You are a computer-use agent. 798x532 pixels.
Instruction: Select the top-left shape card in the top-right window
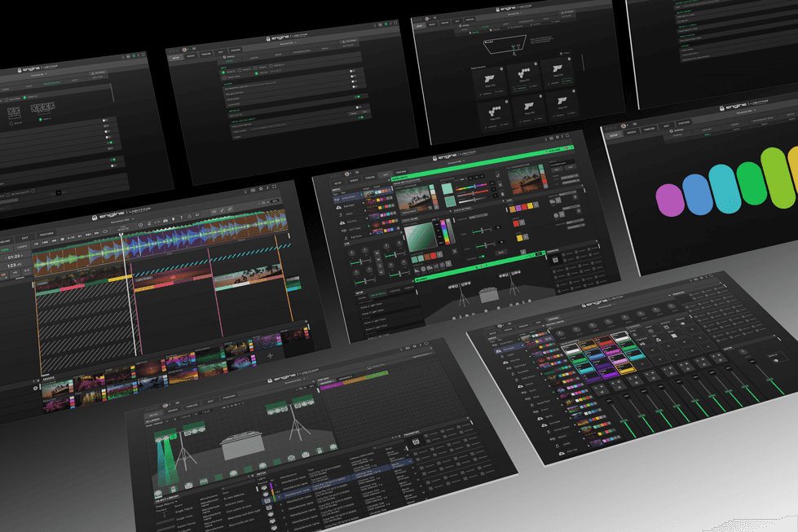point(488,81)
